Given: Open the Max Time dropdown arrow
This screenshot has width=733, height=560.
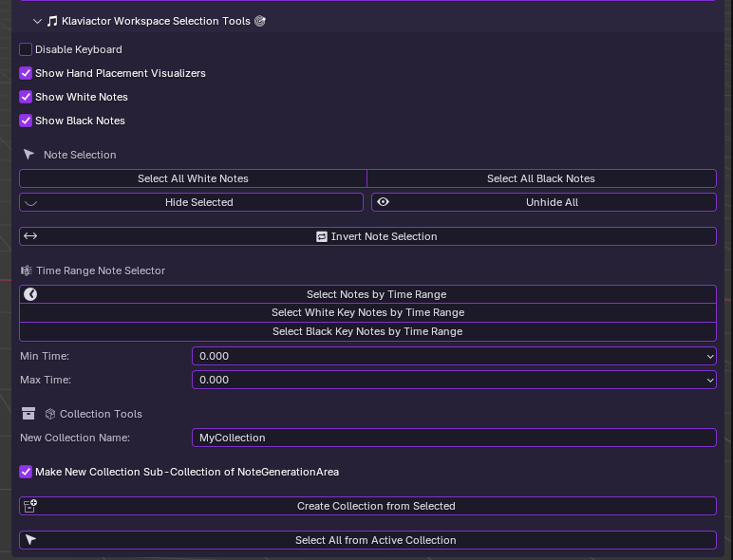Looking at the screenshot, I should 710,380.
